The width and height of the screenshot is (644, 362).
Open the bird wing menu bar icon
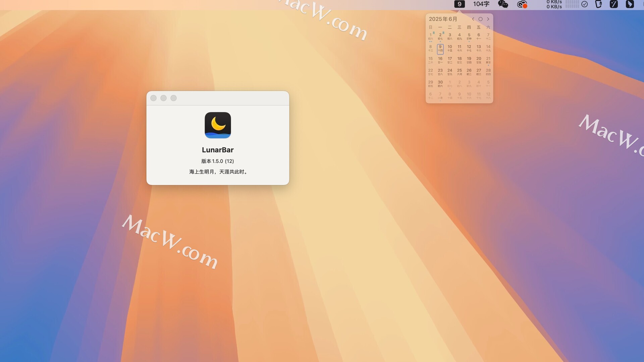[630, 4]
